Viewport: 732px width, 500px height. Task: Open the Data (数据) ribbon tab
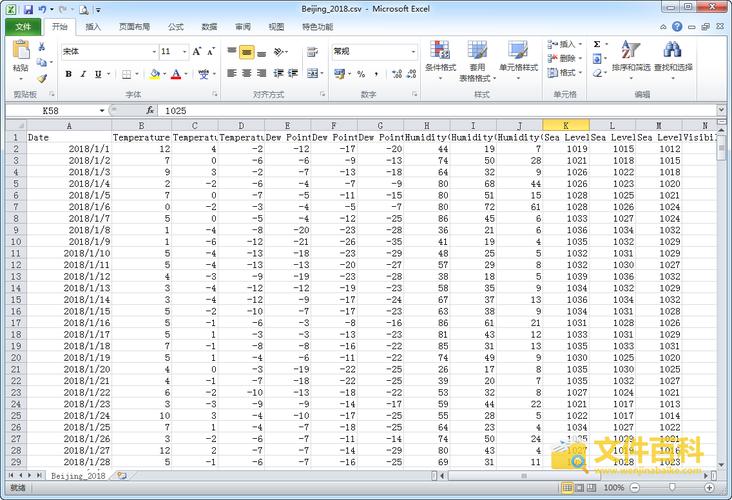(209, 27)
